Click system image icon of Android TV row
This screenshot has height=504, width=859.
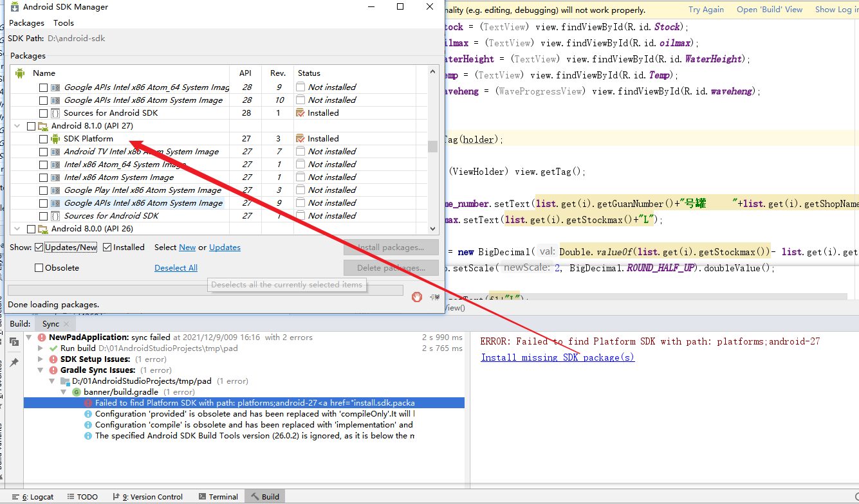coord(55,152)
